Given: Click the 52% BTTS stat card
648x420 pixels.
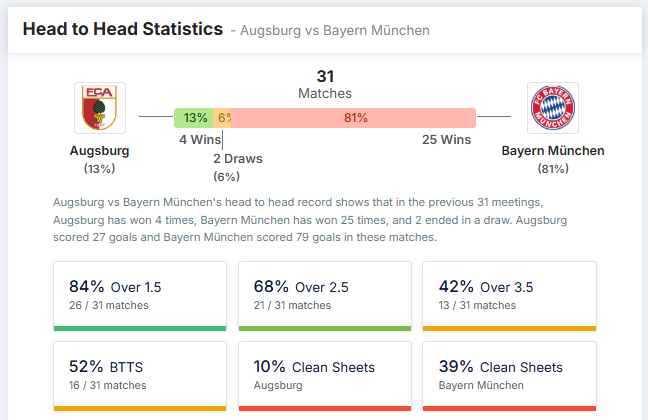Looking at the screenshot, I should 140,376.
